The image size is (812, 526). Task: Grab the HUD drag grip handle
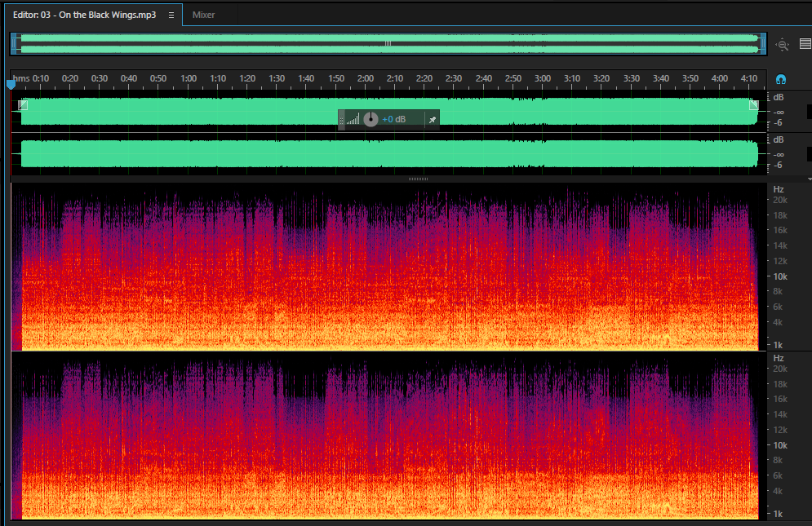pyautogui.click(x=341, y=120)
